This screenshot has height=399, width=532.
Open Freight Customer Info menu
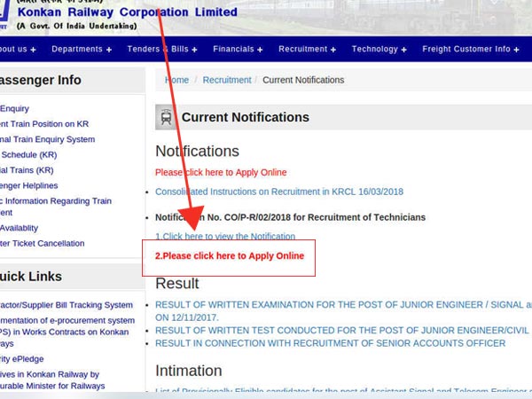coord(471,49)
